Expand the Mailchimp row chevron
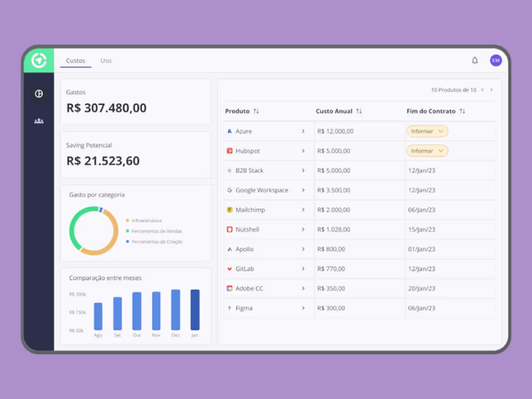The width and height of the screenshot is (532, 399). click(x=303, y=210)
